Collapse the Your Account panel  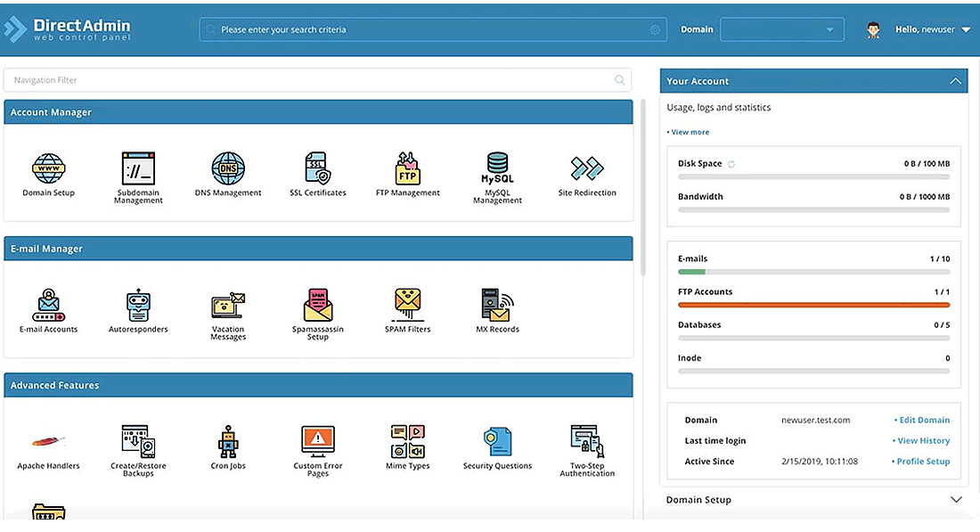tap(955, 81)
